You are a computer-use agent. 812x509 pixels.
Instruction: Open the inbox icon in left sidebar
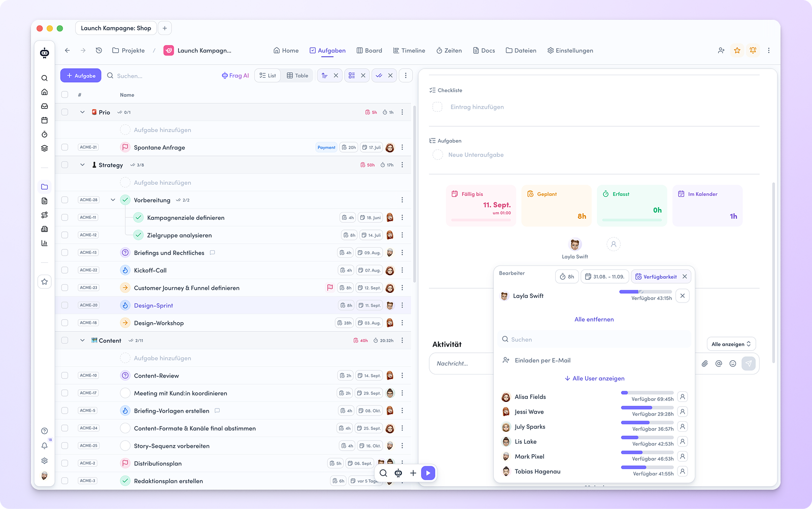click(x=45, y=106)
